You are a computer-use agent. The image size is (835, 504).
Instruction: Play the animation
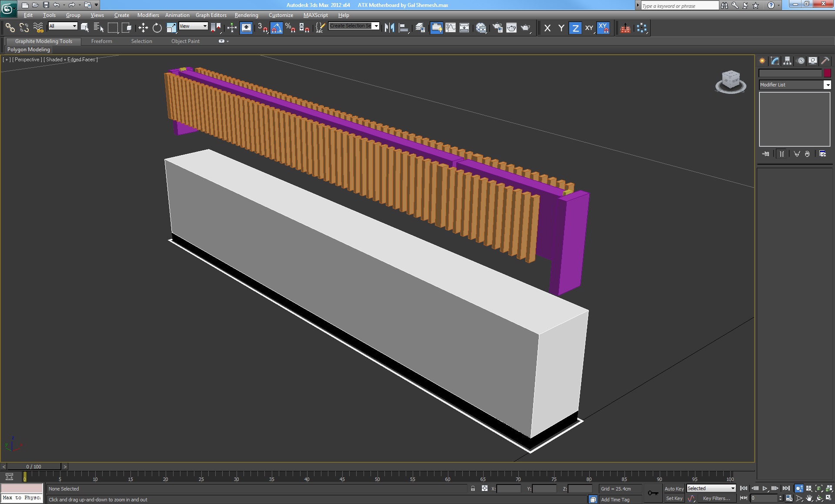(765, 488)
